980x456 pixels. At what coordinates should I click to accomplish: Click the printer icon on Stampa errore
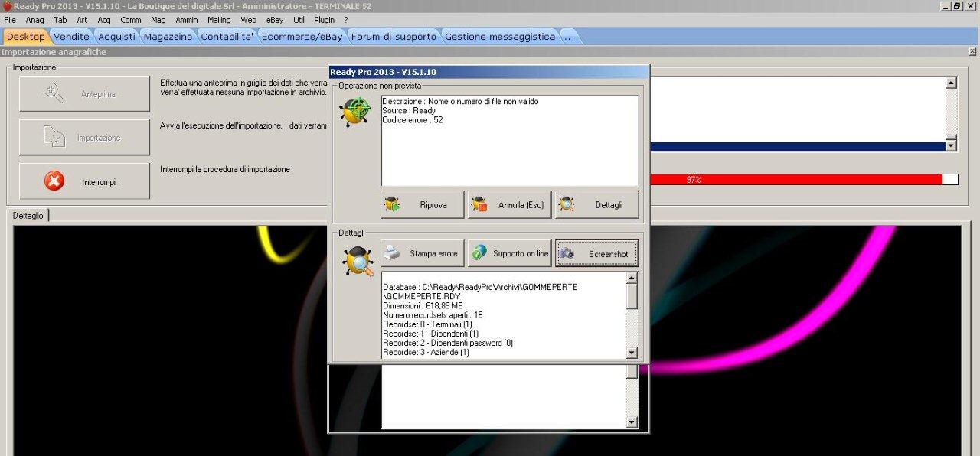(x=392, y=252)
